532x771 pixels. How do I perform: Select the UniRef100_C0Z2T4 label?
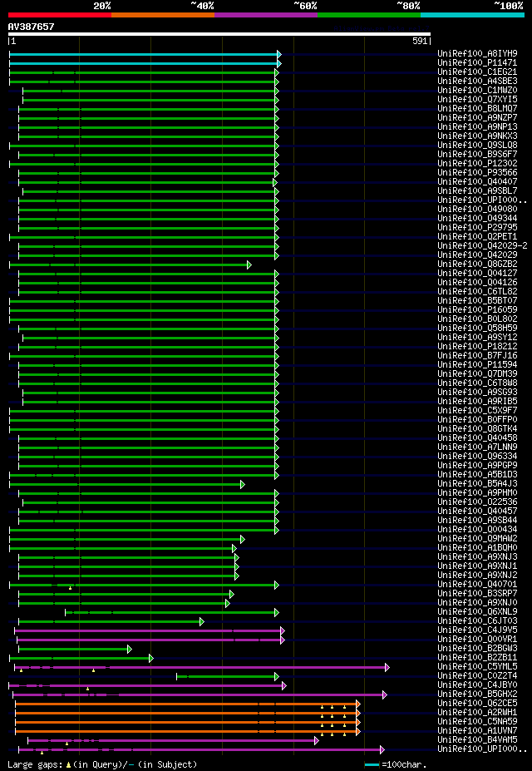477,675
